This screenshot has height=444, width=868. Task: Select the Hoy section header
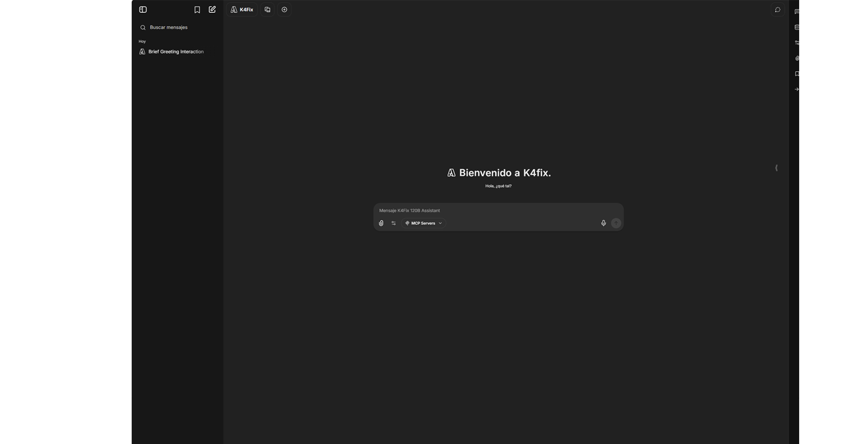142,41
